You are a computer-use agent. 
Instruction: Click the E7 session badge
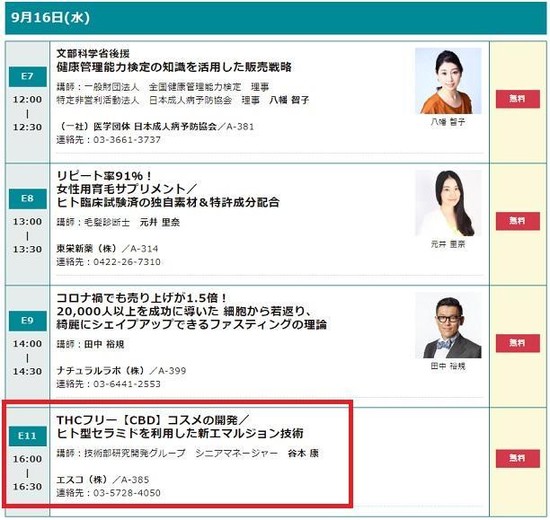28,76
